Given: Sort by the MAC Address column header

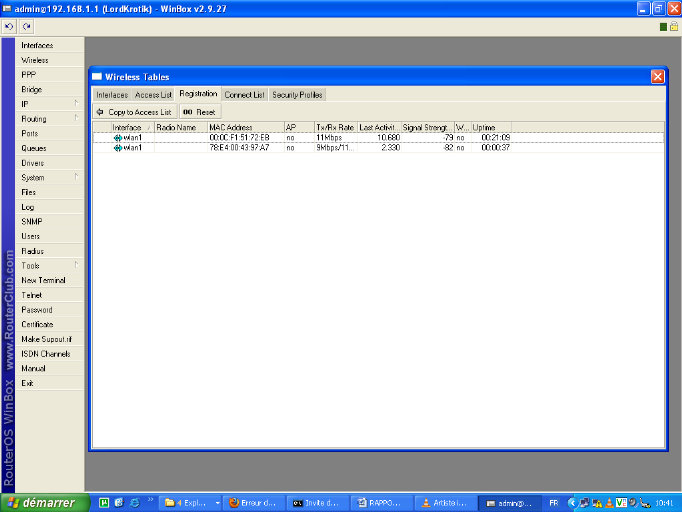Looking at the screenshot, I should coord(246,127).
